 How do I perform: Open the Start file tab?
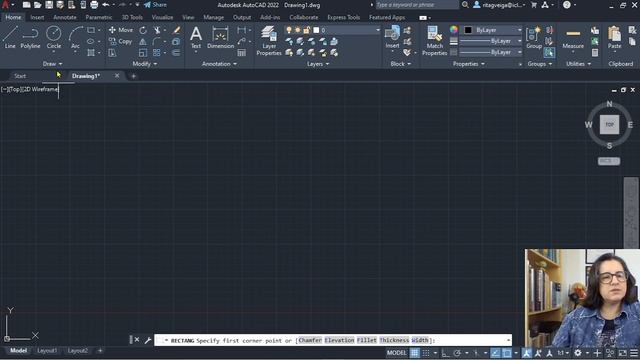(20, 76)
